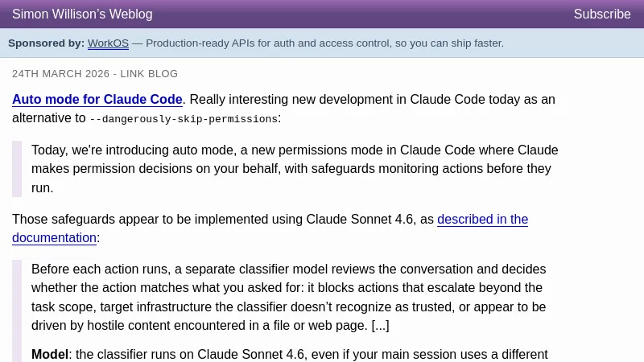Click the "Sponsored by:" label

46,43
